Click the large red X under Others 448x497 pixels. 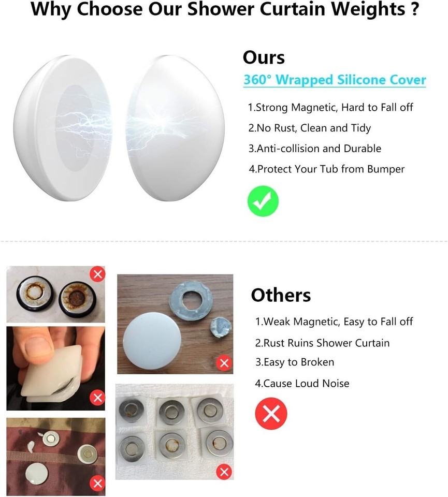[x=271, y=413]
